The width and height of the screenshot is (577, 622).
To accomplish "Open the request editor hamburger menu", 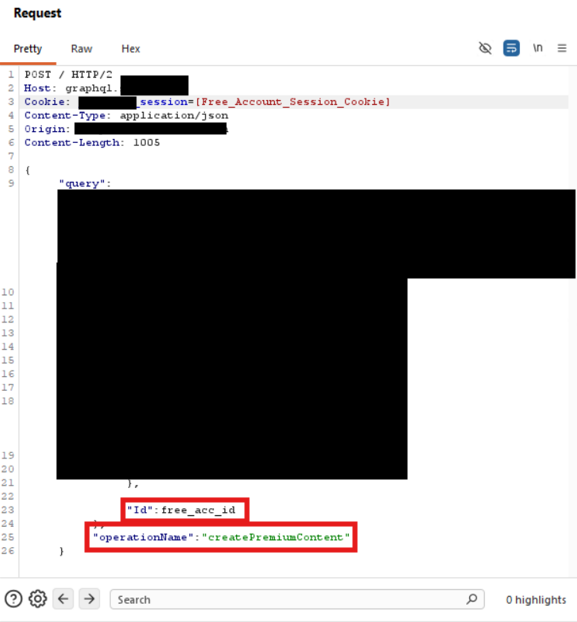I will pyautogui.click(x=562, y=48).
